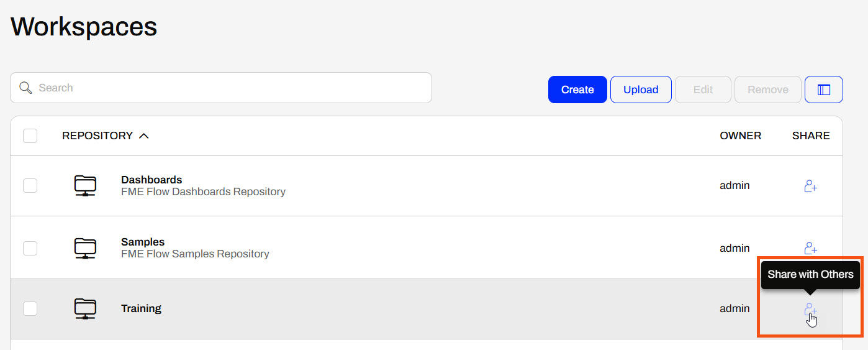Focus the Search input field

coord(221,88)
